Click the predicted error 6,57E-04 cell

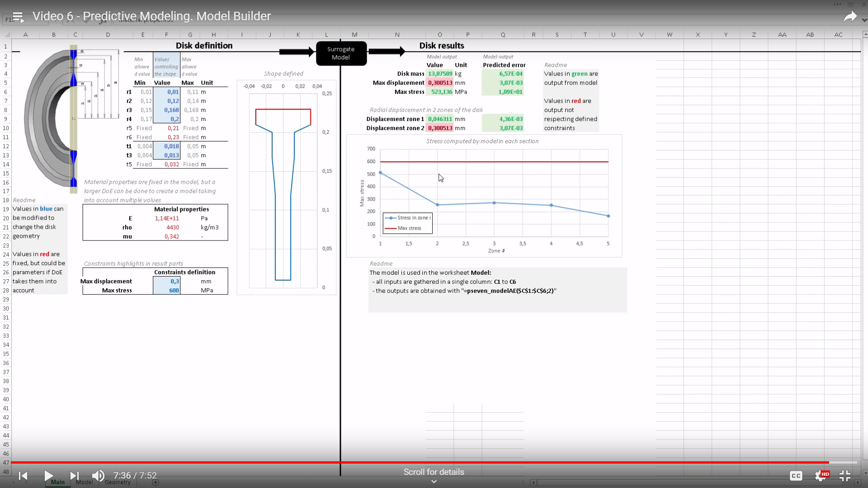[x=503, y=74]
